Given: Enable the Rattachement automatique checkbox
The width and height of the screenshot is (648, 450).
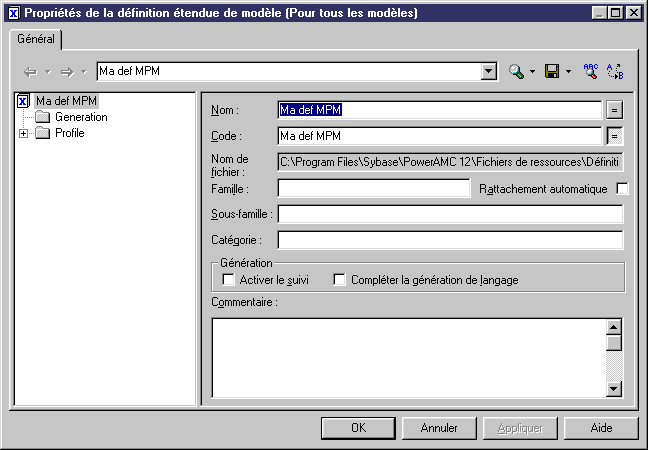Looking at the screenshot, I should (x=622, y=188).
